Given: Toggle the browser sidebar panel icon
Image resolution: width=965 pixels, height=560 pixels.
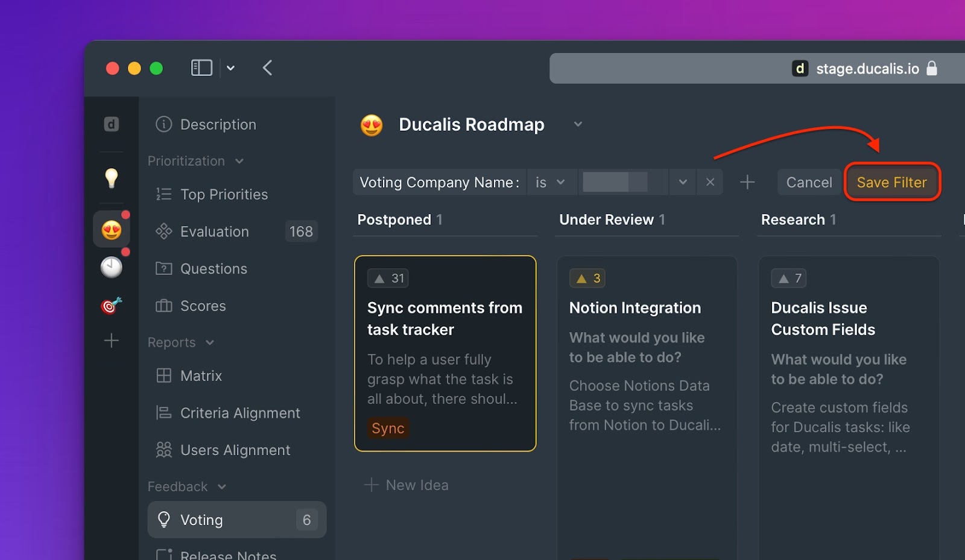Looking at the screenshot, I should [x=201, y=68].
